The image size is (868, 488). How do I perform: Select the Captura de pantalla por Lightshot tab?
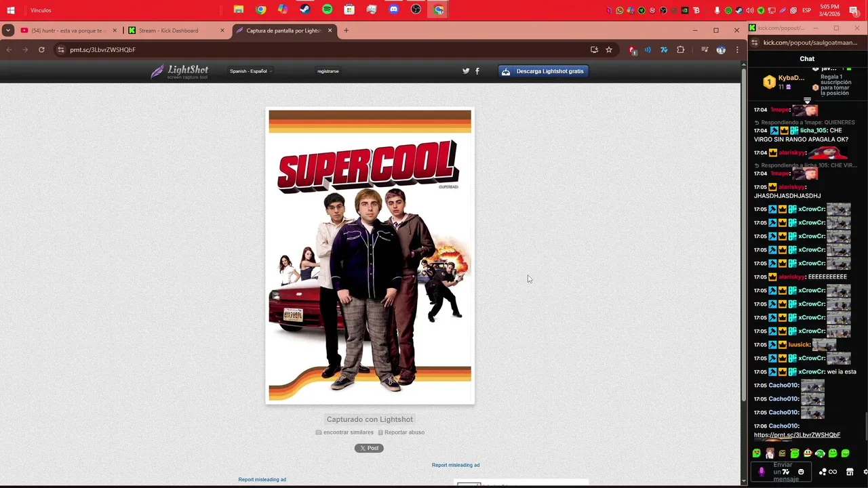(283, 30)
